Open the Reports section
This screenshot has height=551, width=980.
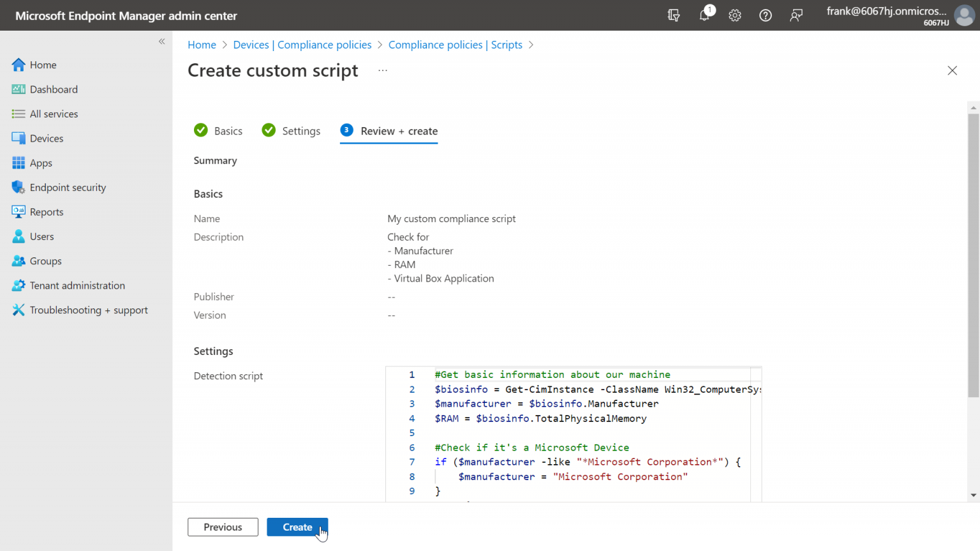(47, 211)
